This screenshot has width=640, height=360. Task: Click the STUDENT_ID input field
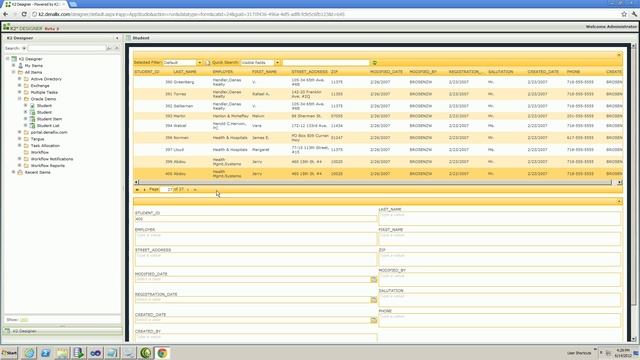tap(256, 219)
